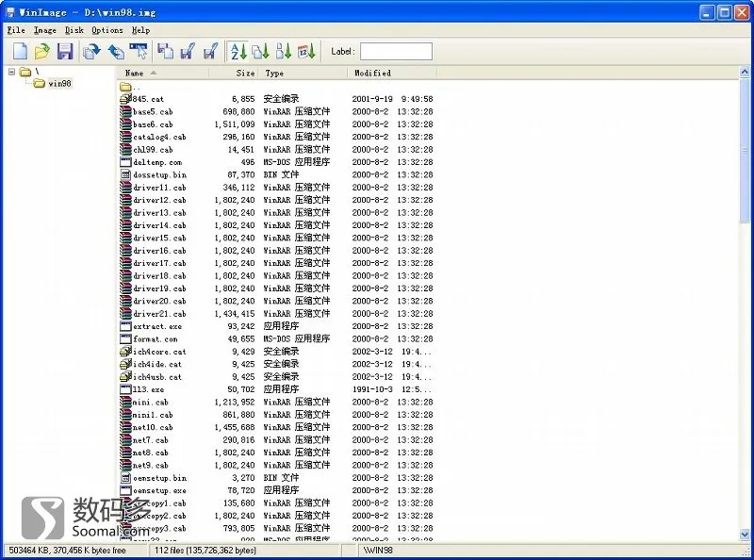Click the catalog4.cab archive icon
The height and width of the screenshot is (560, 754).
tap(125, 137)
